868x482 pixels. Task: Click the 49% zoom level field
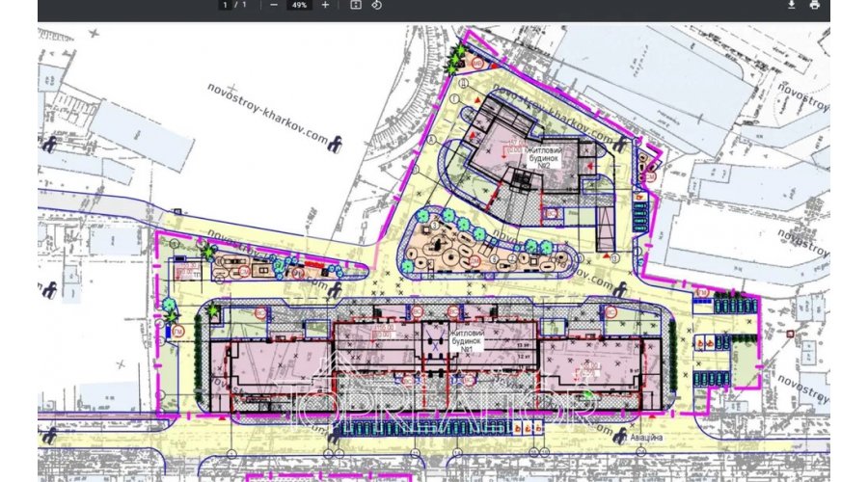coord(299,5)
